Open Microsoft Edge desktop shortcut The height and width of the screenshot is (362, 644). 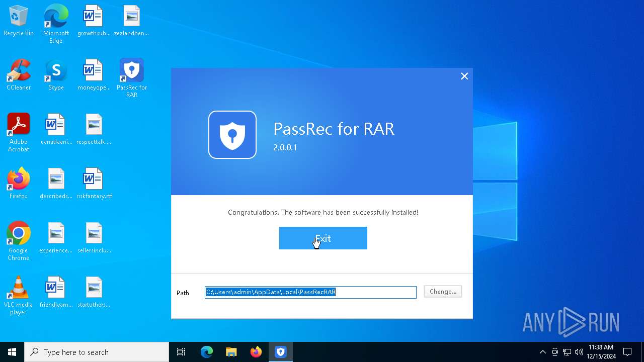tap(56, 24)
